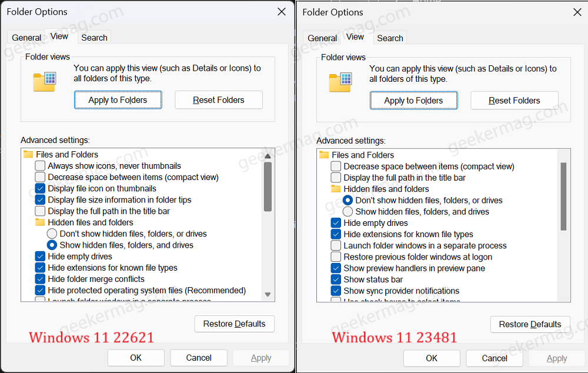The width and height of the screenshot is (588, 373).
Task: Click Restore Defaults in right window
Action: [x=530, y=324]
